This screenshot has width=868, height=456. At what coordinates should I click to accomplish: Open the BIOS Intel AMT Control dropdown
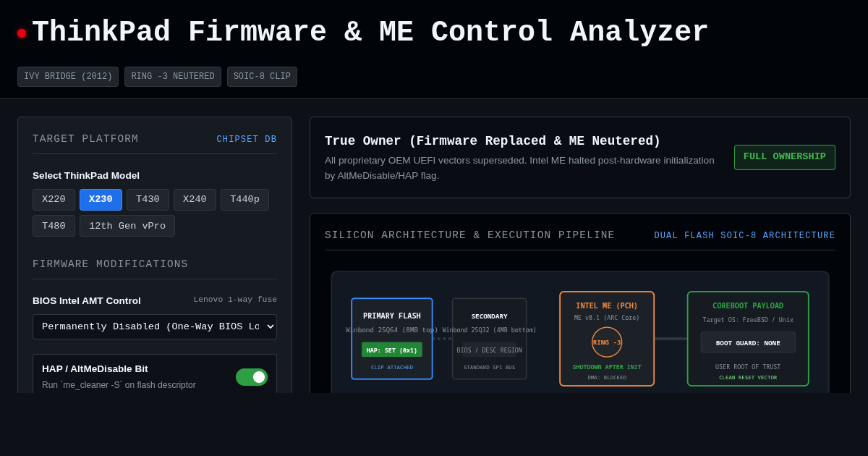[x=155, y=326]
